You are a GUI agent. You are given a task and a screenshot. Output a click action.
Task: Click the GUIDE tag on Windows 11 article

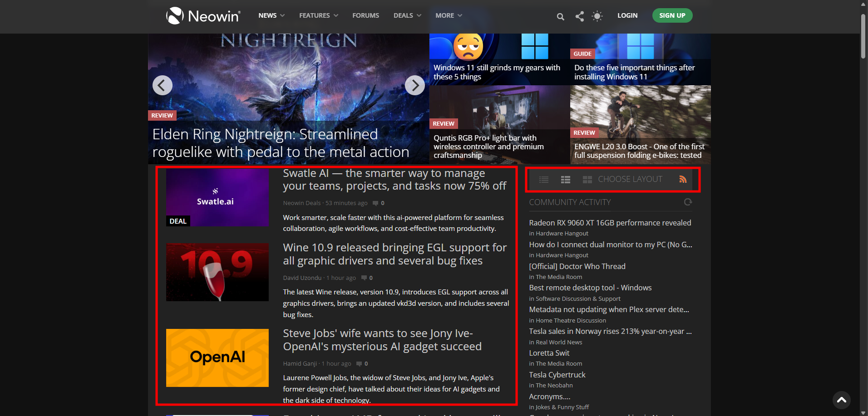click(582, 54)
